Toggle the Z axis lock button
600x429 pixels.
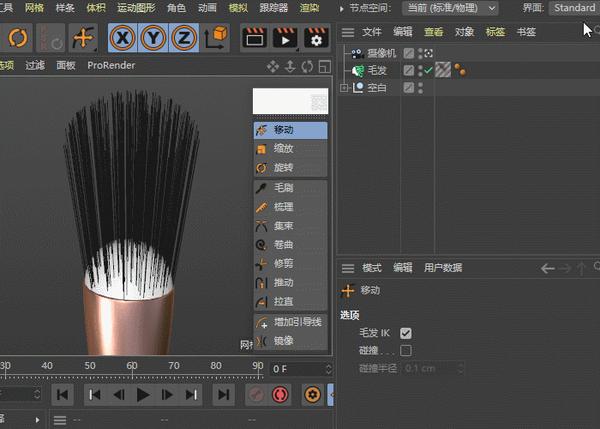[182, 39]
